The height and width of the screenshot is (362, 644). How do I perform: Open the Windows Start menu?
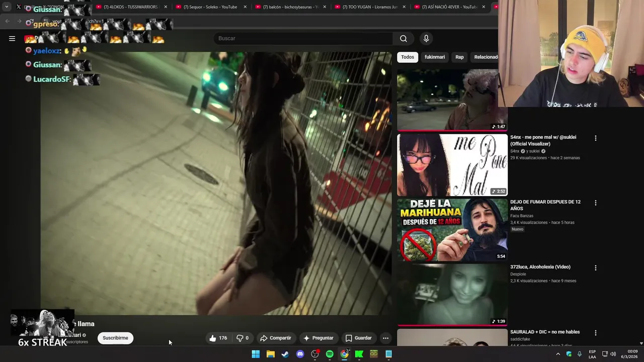click(x=256, y=354)
